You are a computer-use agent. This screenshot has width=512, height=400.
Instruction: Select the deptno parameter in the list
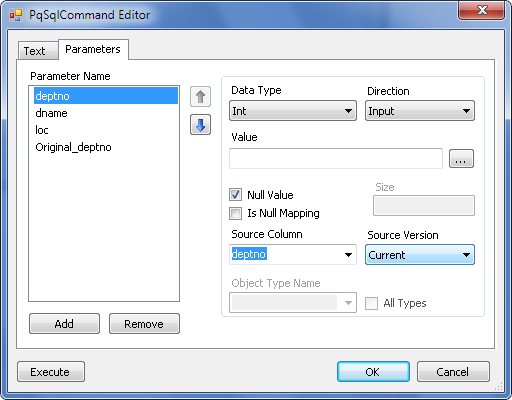point(106,96)
